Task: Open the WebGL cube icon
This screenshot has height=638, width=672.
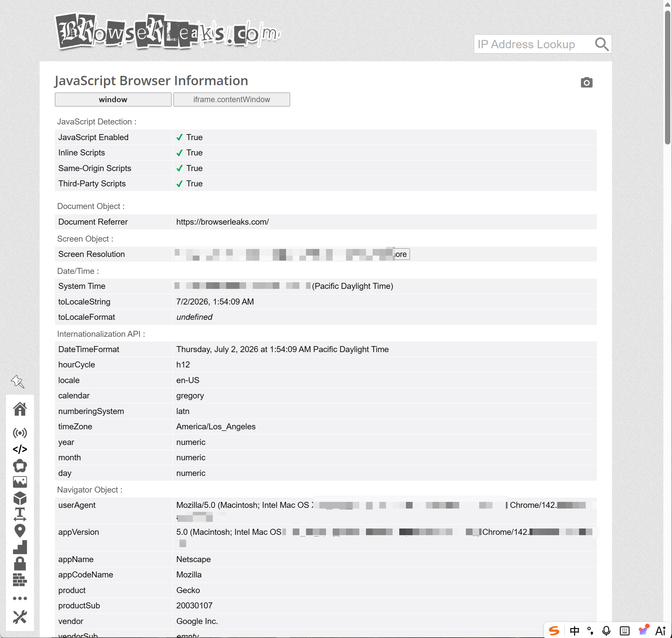Action: [20, 498]
